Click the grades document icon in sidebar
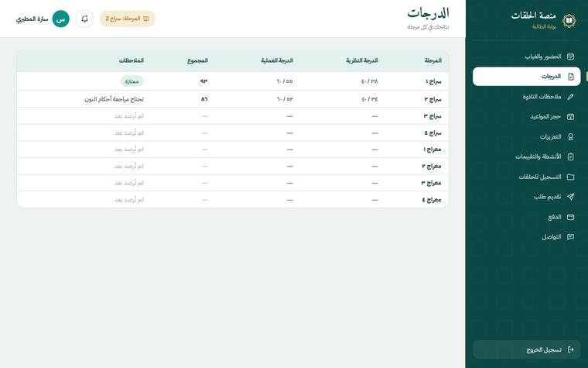The image size is (588, 368). click(570, 77)
